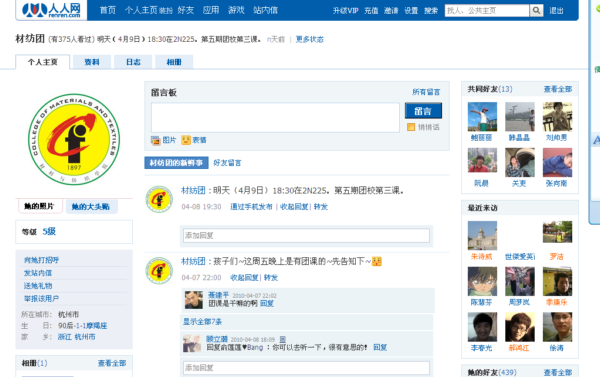Collapse replies via 收起回复 on 04-08 post

click(294, 207)
